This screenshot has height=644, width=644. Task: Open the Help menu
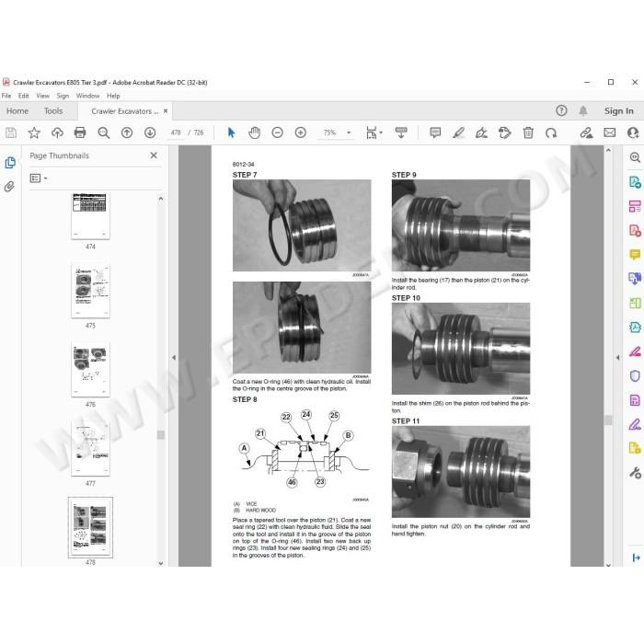[x=113, y=96]
